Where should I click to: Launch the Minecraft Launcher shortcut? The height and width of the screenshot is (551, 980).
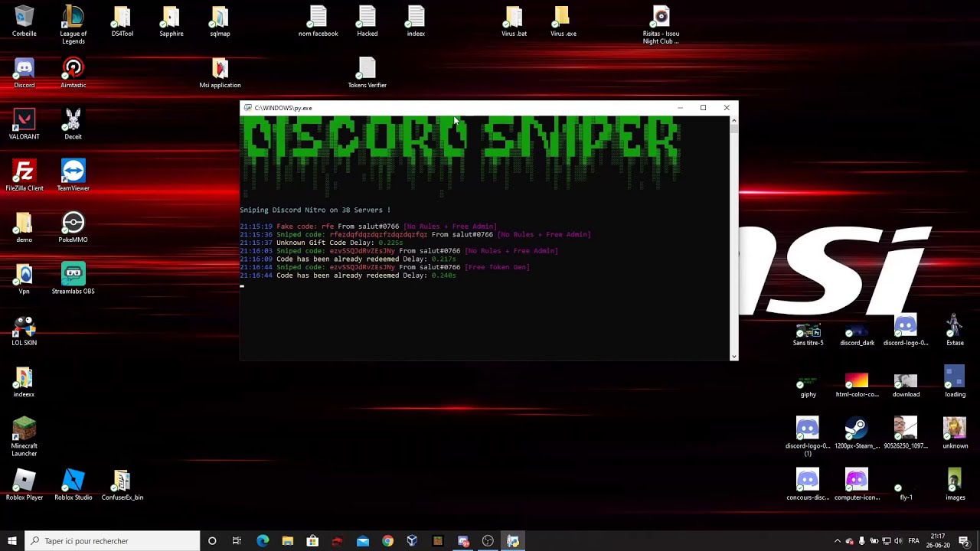click(24, 437)
